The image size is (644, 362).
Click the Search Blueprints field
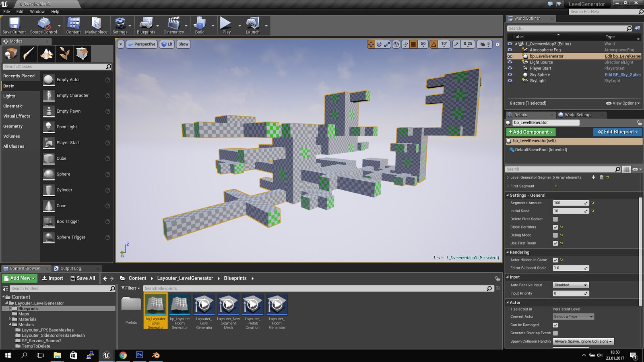coord(318,288)
